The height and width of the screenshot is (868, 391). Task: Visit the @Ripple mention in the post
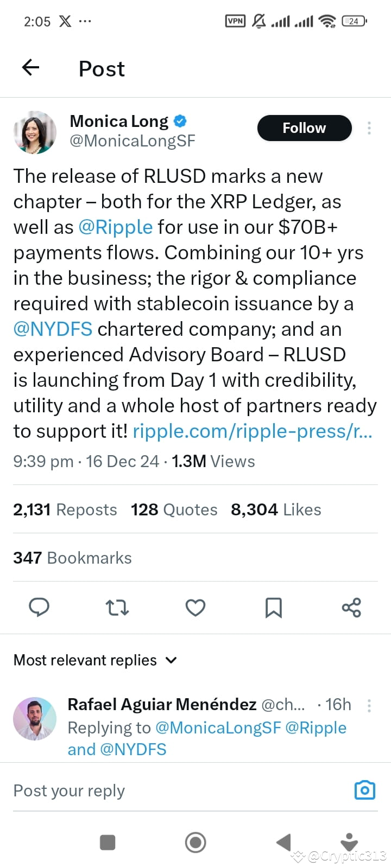tap(116, 227)
